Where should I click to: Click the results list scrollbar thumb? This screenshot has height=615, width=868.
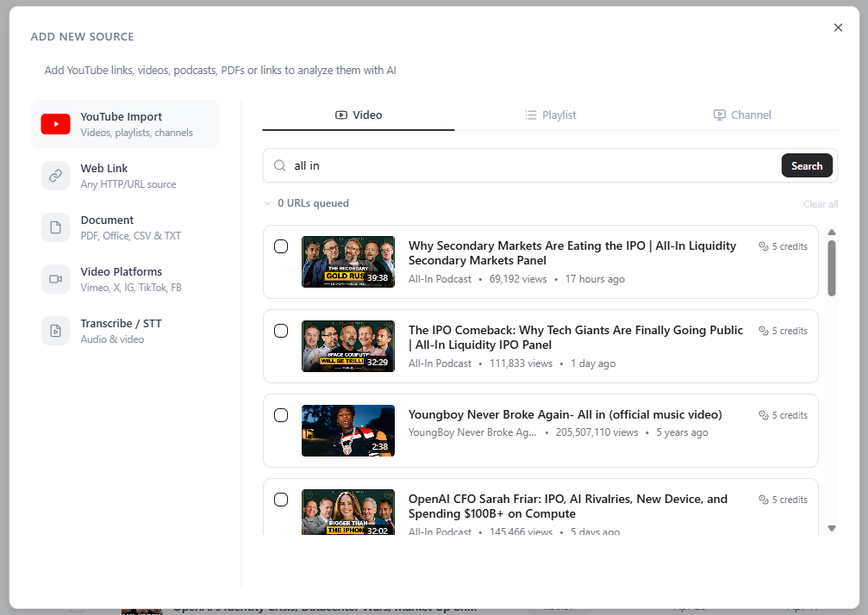832,268
